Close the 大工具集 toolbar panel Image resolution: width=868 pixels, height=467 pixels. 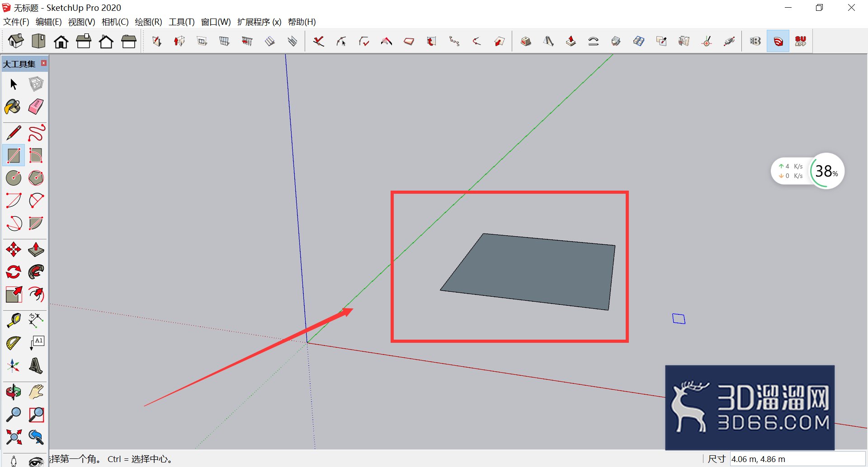[44, 63]
